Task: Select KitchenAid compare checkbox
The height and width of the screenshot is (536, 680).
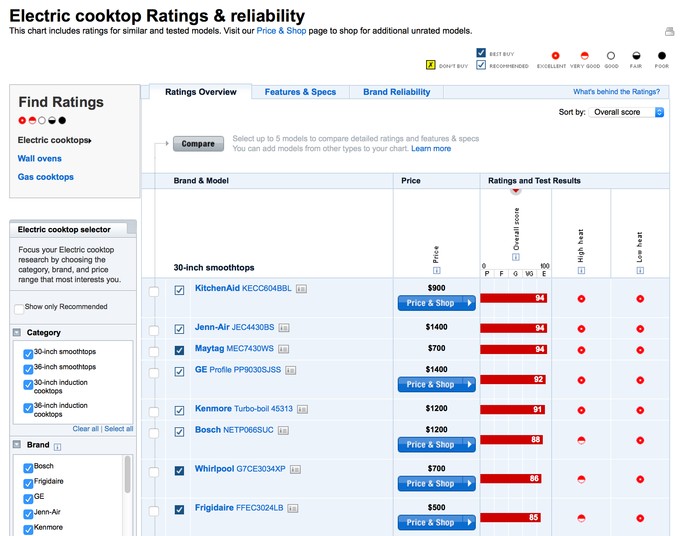Action: click(x=154, y=291)
